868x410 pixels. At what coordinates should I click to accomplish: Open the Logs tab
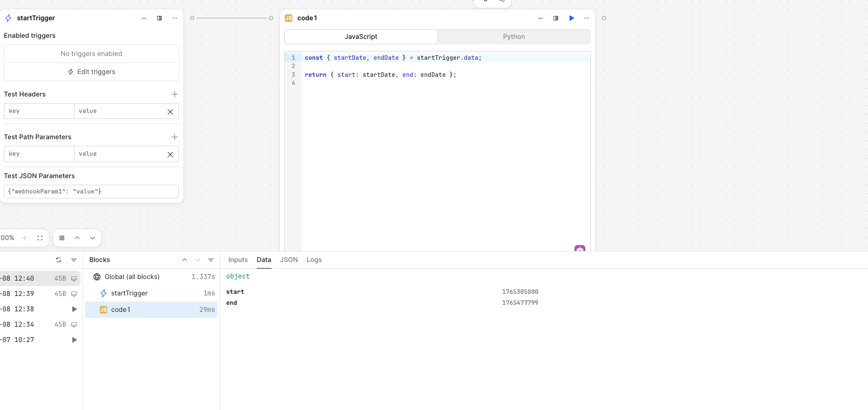point(314,260)
